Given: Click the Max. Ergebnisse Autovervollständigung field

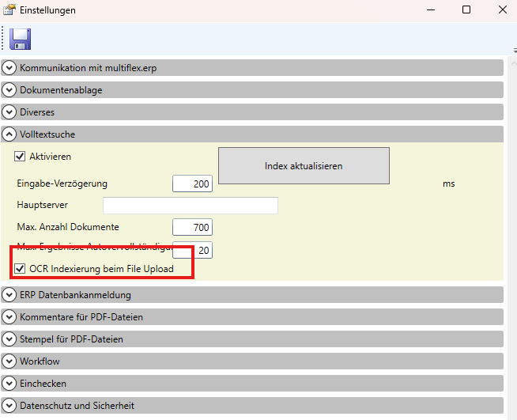Looking at the screenshot, I should point(198,251).
